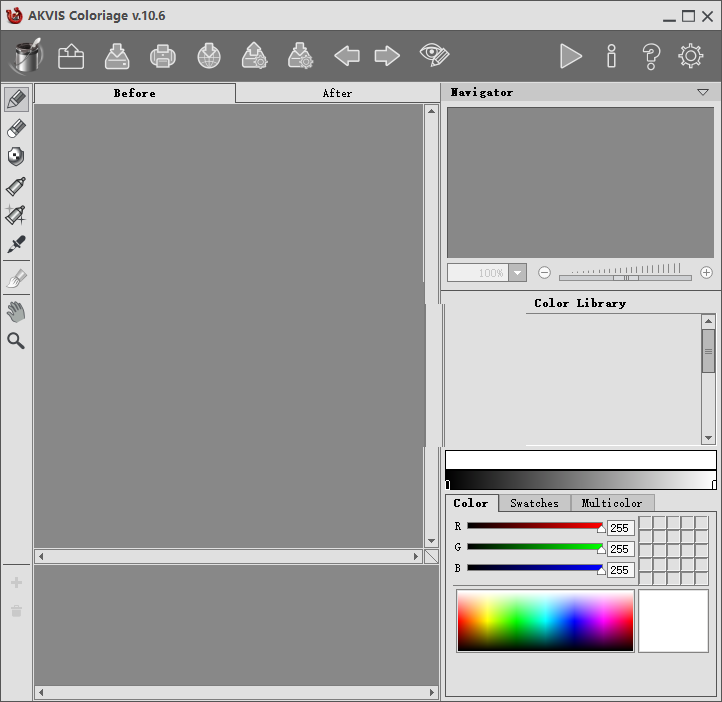Select the Tube tool

(16, 187)
